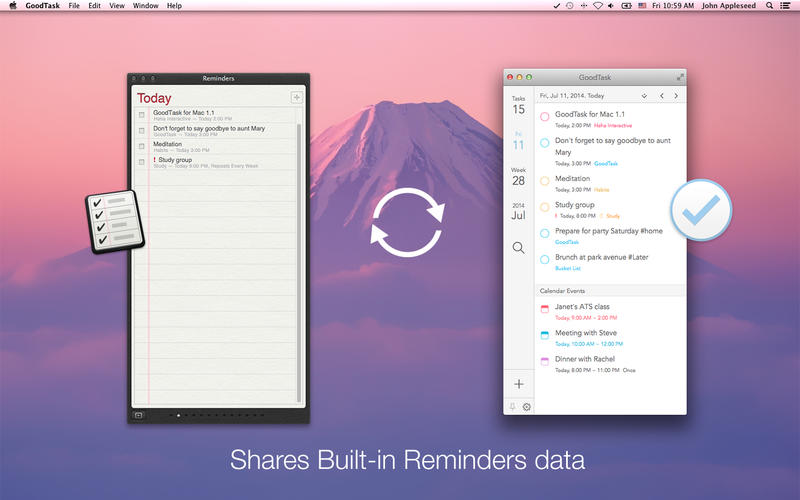
Task: Check off Meditation in Reminders window
Action: 141,146
